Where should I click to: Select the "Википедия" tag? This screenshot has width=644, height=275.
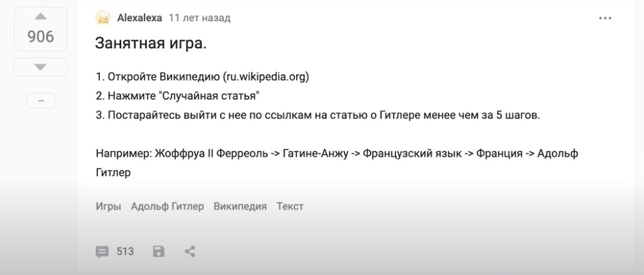point(240,206)
